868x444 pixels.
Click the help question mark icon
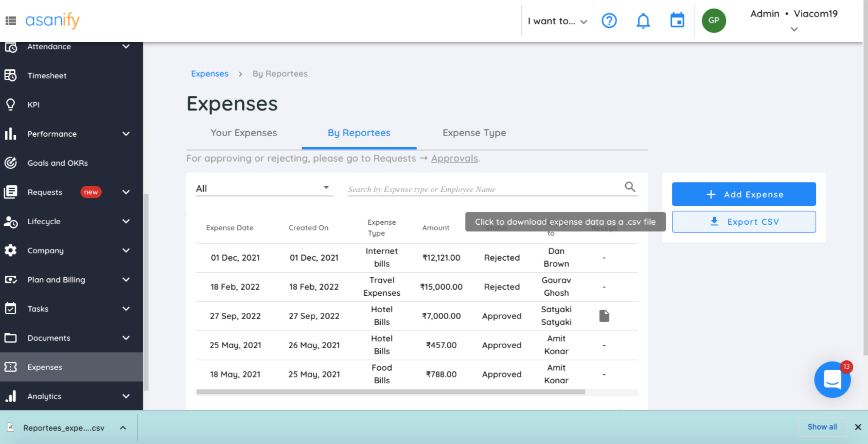(x=609, y=21)
